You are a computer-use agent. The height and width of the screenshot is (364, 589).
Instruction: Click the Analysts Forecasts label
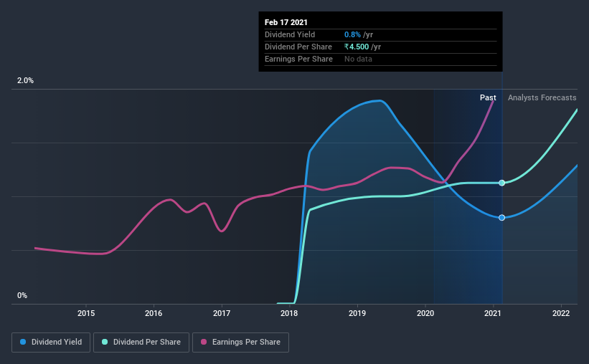point(542,97)
